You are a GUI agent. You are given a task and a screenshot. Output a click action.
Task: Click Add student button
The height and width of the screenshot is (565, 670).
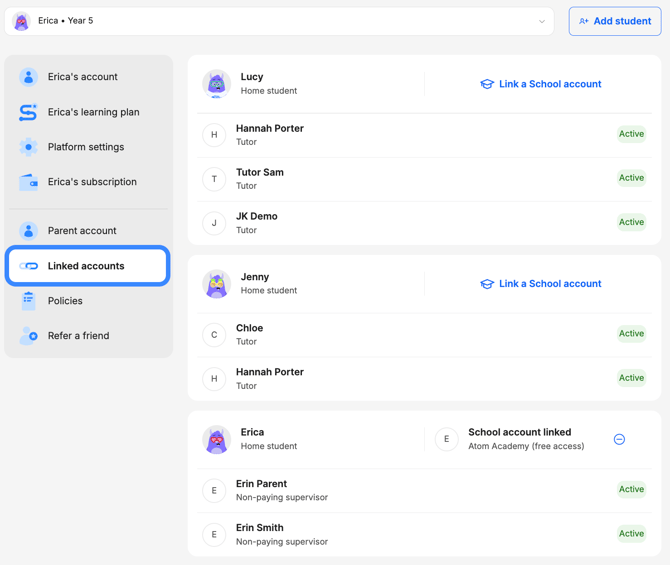[x=615, y=21]
